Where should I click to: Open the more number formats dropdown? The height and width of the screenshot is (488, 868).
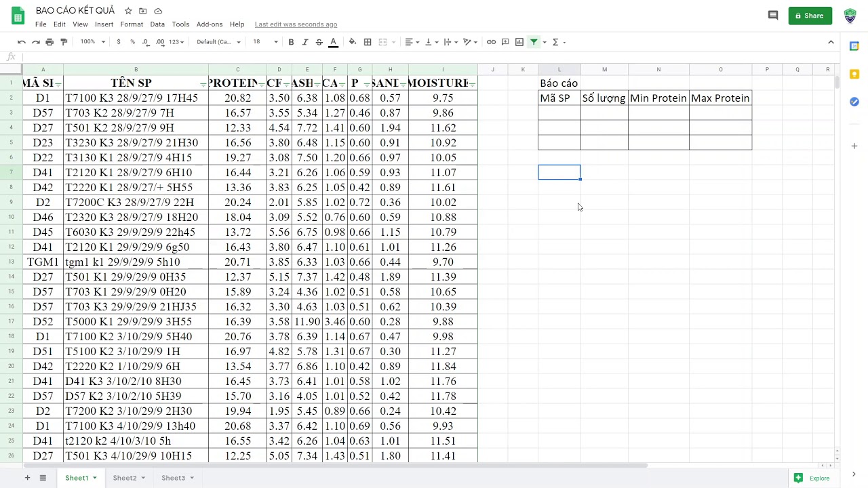[176, 42]
